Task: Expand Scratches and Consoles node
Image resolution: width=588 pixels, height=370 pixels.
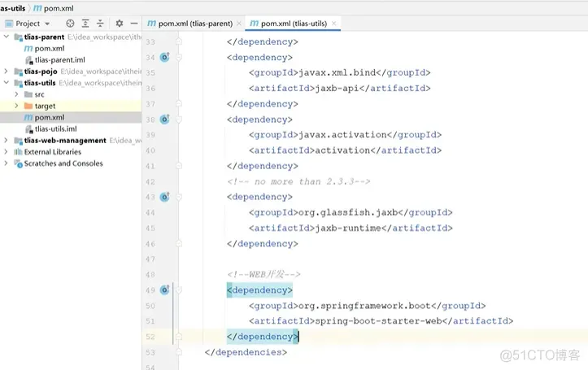Action: (6, 163)
